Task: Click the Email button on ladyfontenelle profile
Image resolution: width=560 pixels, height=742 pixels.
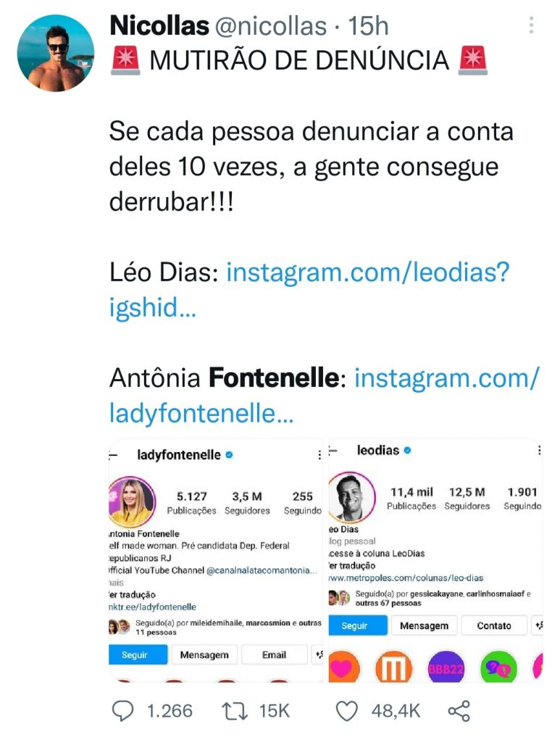Action: [x=274, y=654]
